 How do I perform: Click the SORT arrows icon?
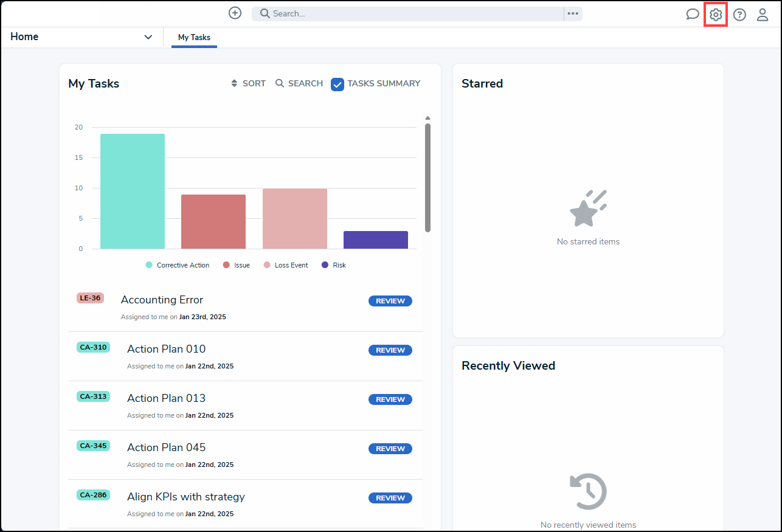point(234,84)
